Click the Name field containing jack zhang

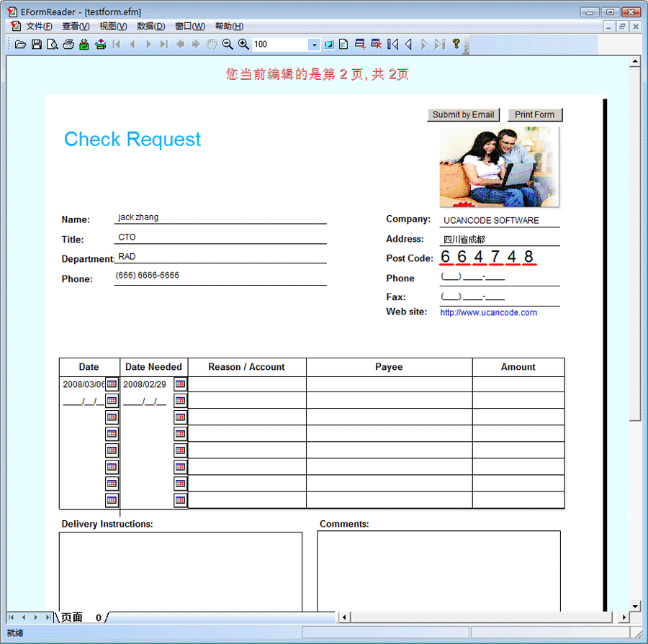(x=220, y=217)
